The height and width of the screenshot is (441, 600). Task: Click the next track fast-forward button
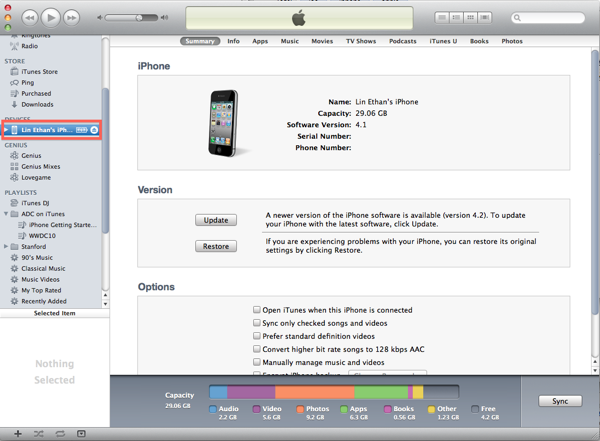(x=72, y=18)
